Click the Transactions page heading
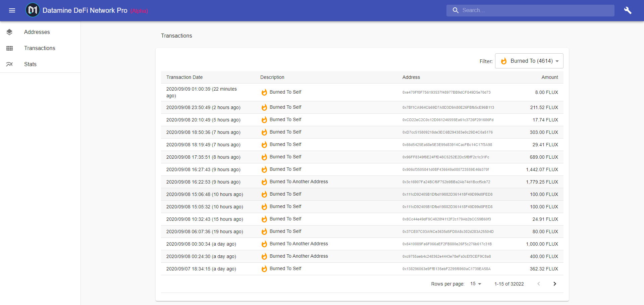This screenshot has height=305, width=644. [176, 36]
